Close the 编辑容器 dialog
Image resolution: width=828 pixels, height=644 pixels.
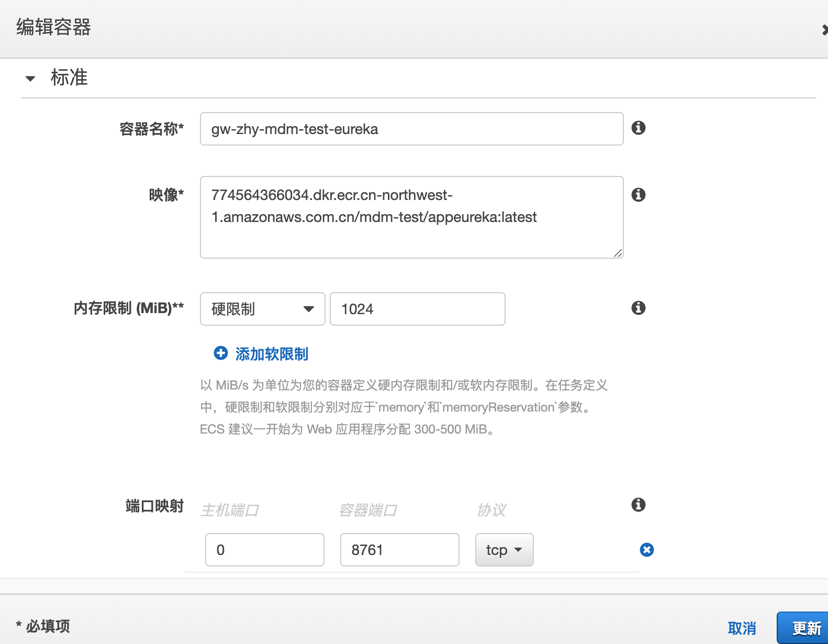(x=824, y=30)
